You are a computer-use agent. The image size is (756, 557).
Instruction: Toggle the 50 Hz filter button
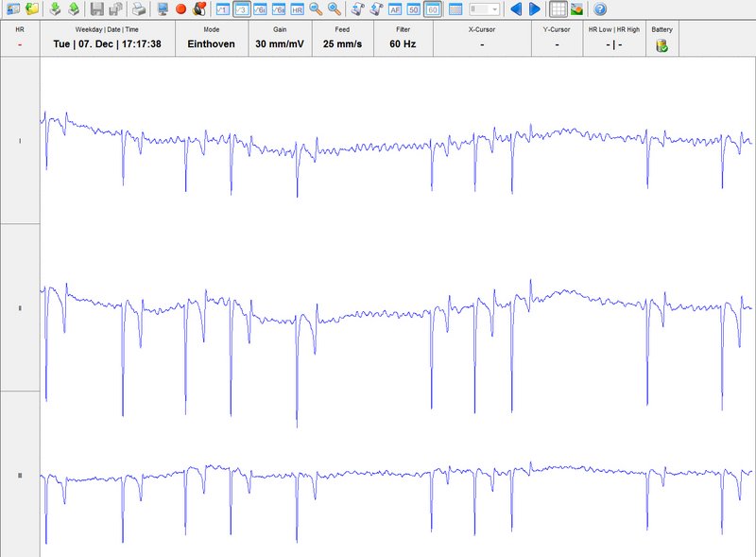coord(413,9)
